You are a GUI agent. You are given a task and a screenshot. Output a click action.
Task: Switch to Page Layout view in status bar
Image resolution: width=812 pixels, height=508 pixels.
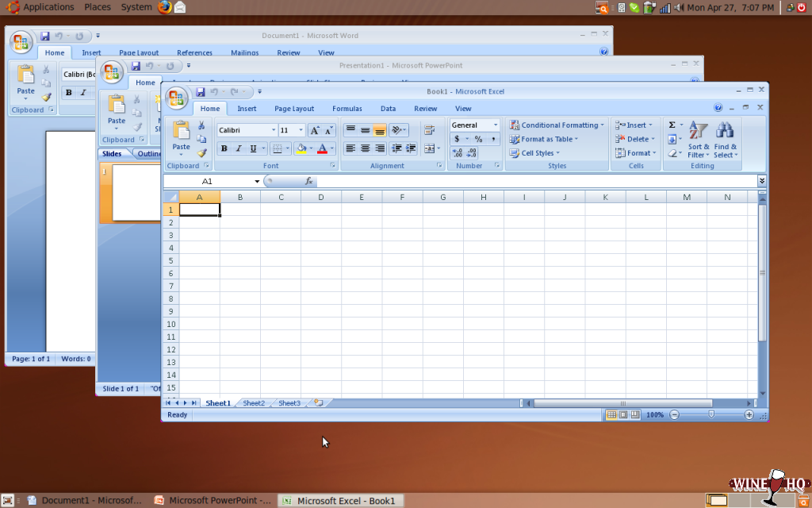pos(623,414)
